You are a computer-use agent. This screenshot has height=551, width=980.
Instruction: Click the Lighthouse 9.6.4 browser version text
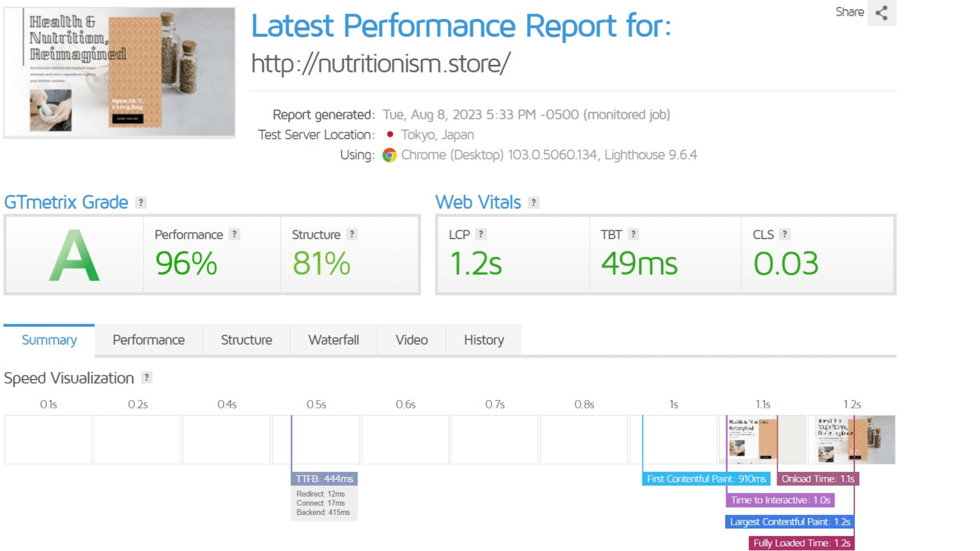pyautogui.click(x=650, y=155)
